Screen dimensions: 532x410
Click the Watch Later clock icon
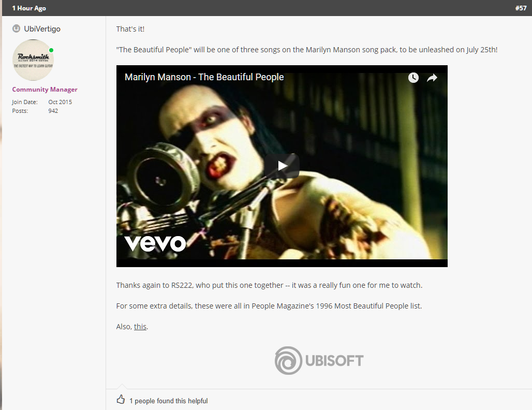tap(413, 78)
